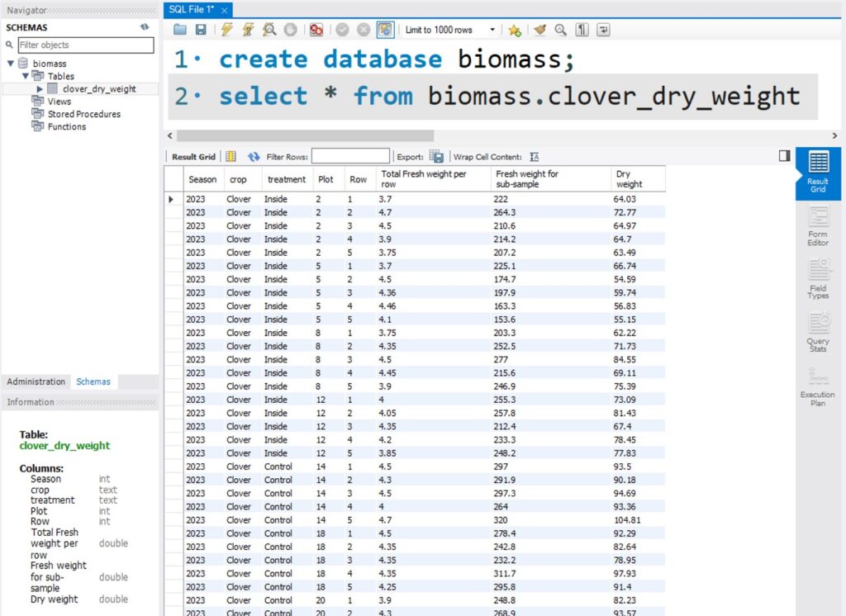Image resolution: width=846 pixels, height=616 pixels.
Task: Open the Limit to 1000 rows dropdown
Action: (x=450, y=30)
